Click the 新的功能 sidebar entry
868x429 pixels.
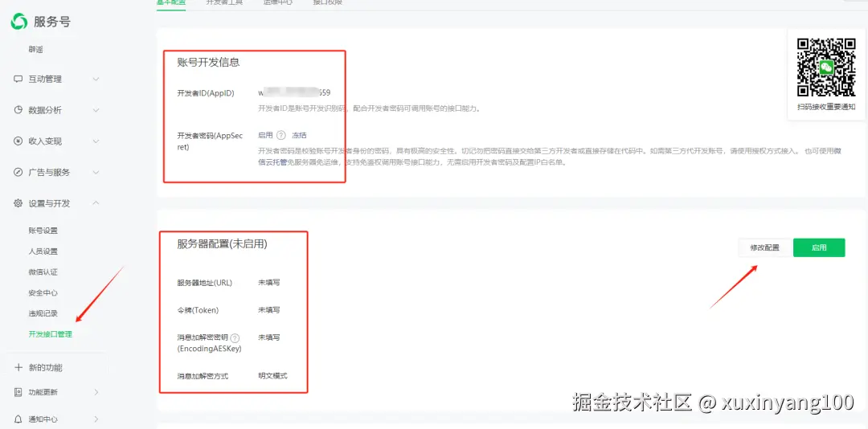pos(45,368)
